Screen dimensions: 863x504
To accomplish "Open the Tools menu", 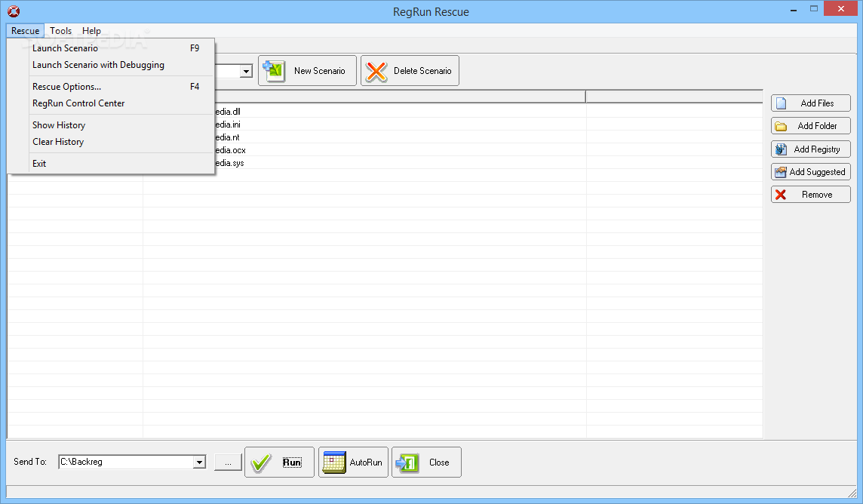I will 60,31.
